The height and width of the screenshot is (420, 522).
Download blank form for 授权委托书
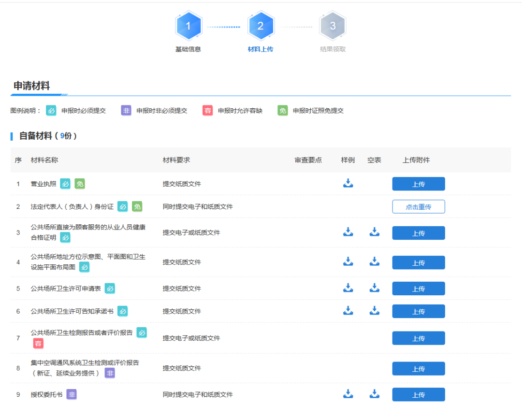(x=375, y=394)
